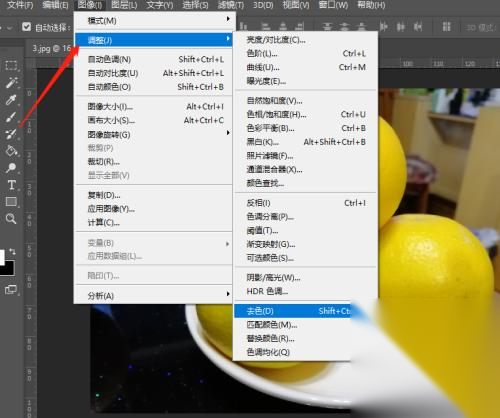Select the Horizontal Type tool
The width and height of the screenshot is (500, 418).
11,185
